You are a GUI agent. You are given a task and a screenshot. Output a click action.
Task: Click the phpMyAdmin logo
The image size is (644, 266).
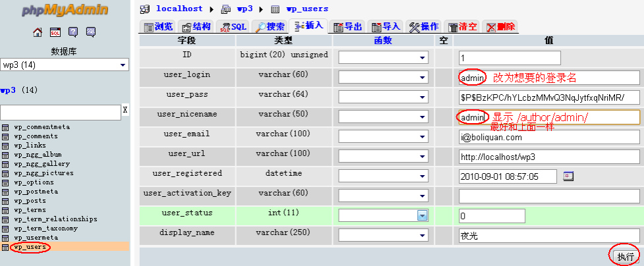(65, 10)
